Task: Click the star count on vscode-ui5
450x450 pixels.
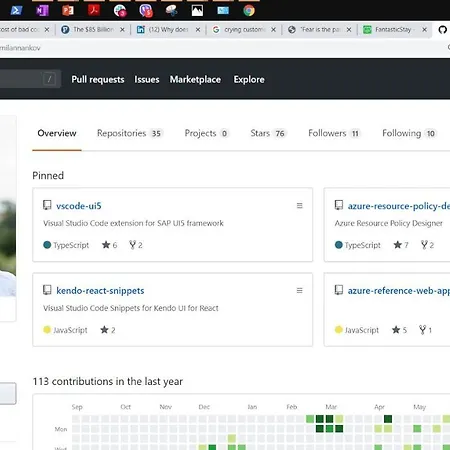Action: pos(110,245)
